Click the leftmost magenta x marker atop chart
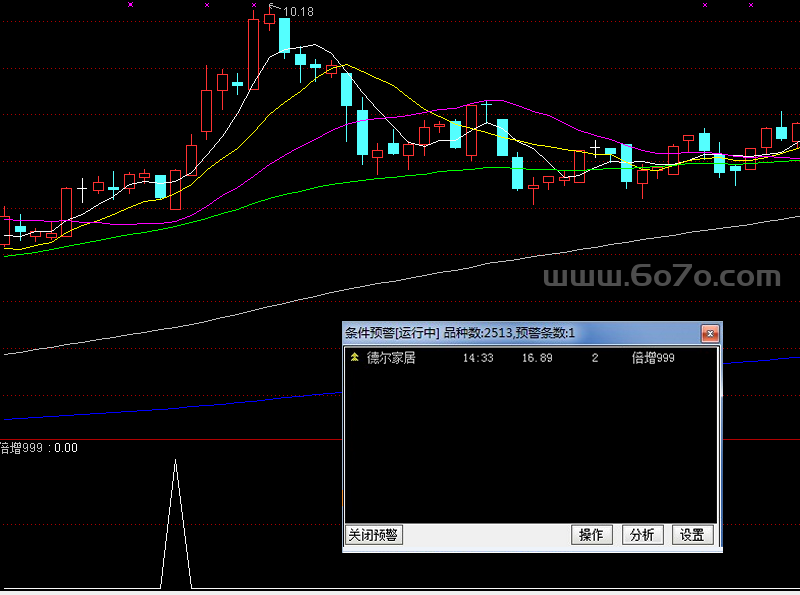This screenshot has height=595, width=800. click(130, 5)
